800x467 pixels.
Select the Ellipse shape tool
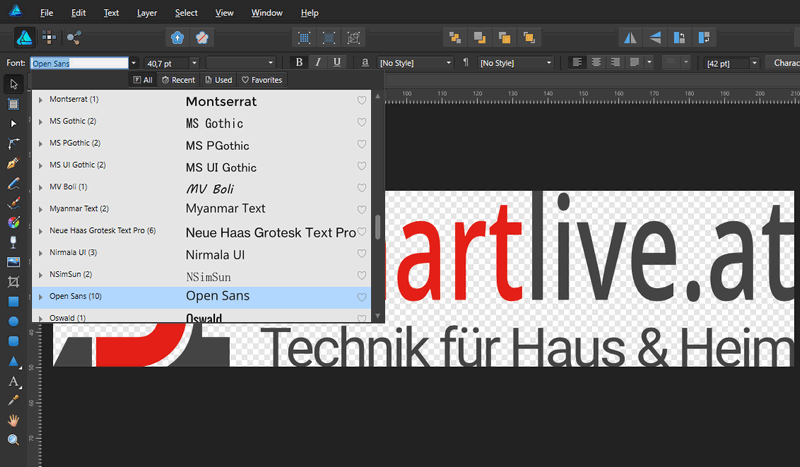tap(14, 322)
